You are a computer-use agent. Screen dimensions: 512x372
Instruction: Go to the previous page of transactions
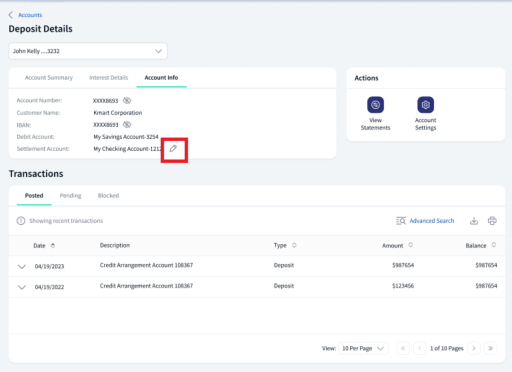coord(420,348)
